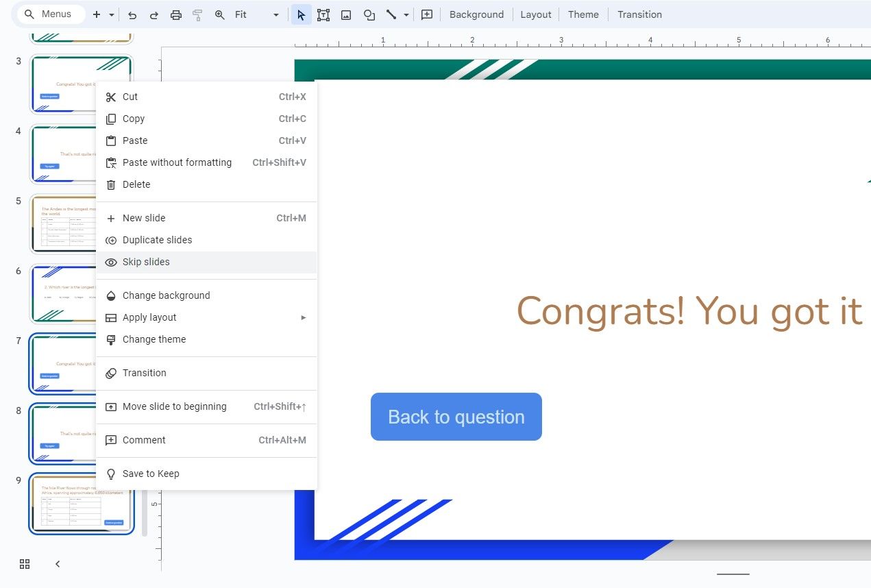Image resolution: width=871 pixels, height=588 pixels.
Task: Expand the Apply layout submenu
Action: click(x=206, y=317)
